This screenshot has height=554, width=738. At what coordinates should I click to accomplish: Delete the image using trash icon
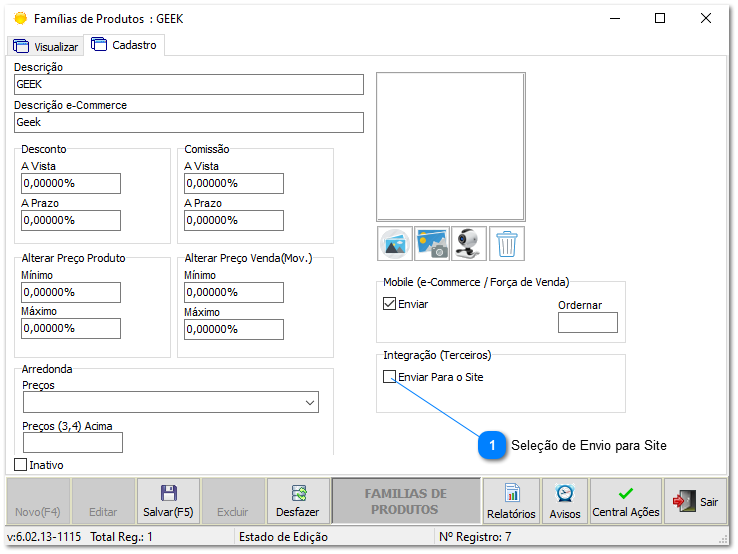507,244
